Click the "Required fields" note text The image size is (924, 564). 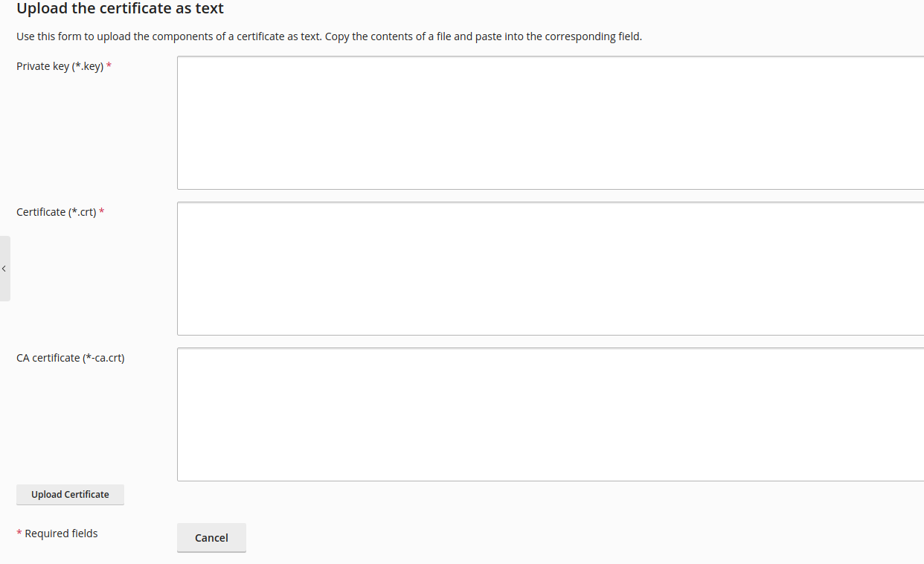tap(61, 533)
